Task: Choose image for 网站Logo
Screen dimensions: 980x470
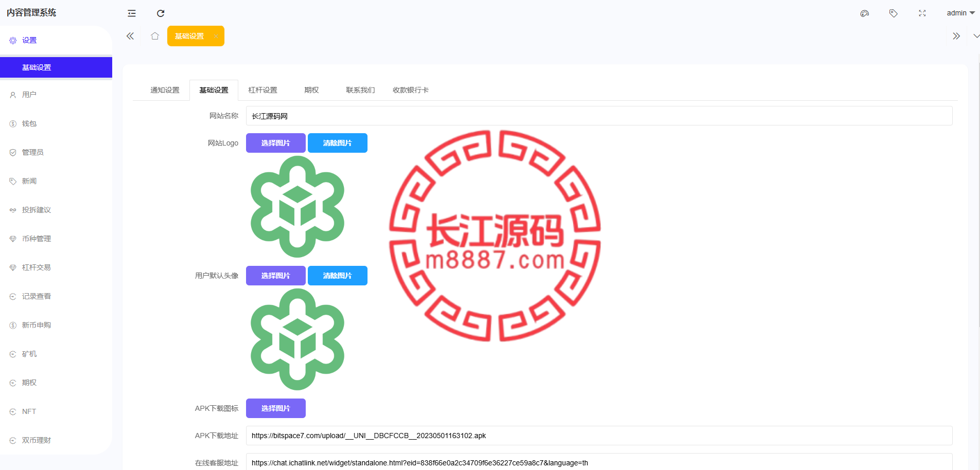Action: [x=276, y=143]
